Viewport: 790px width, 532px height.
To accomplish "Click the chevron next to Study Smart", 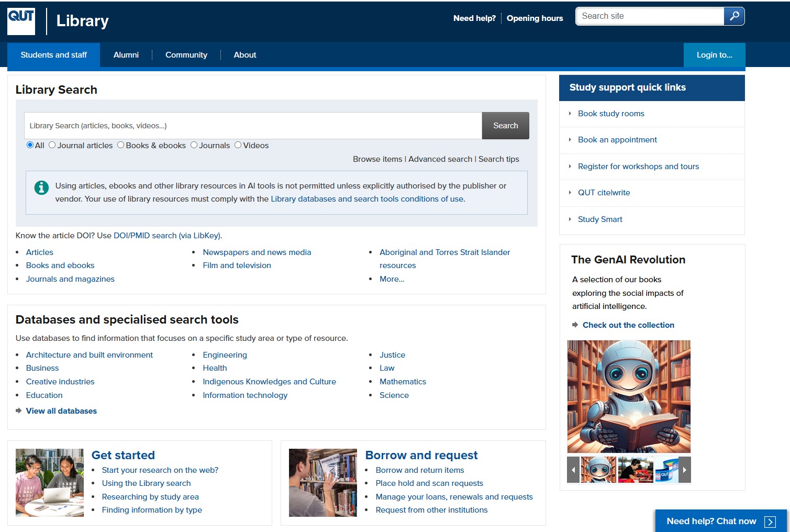I will click(570, 219).
